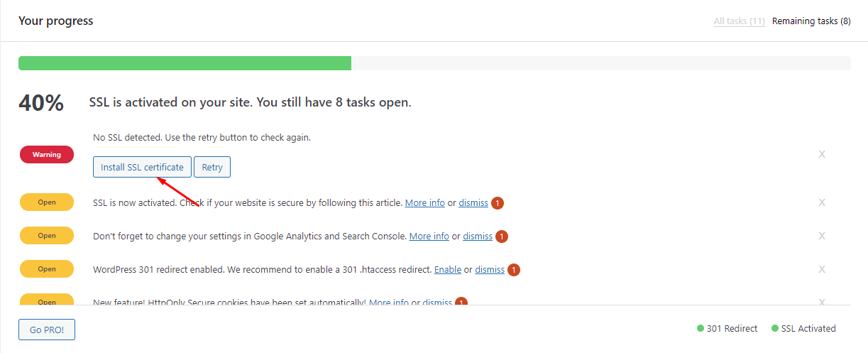Dismiss the SSL is now activated notice
This screenshot has width=868, height=353.
(473, 203)
